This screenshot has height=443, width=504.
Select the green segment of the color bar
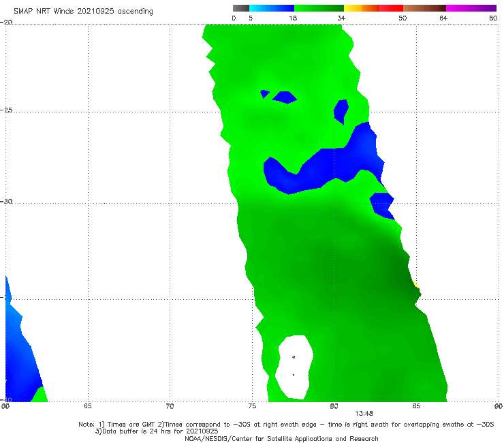point(319,8)
